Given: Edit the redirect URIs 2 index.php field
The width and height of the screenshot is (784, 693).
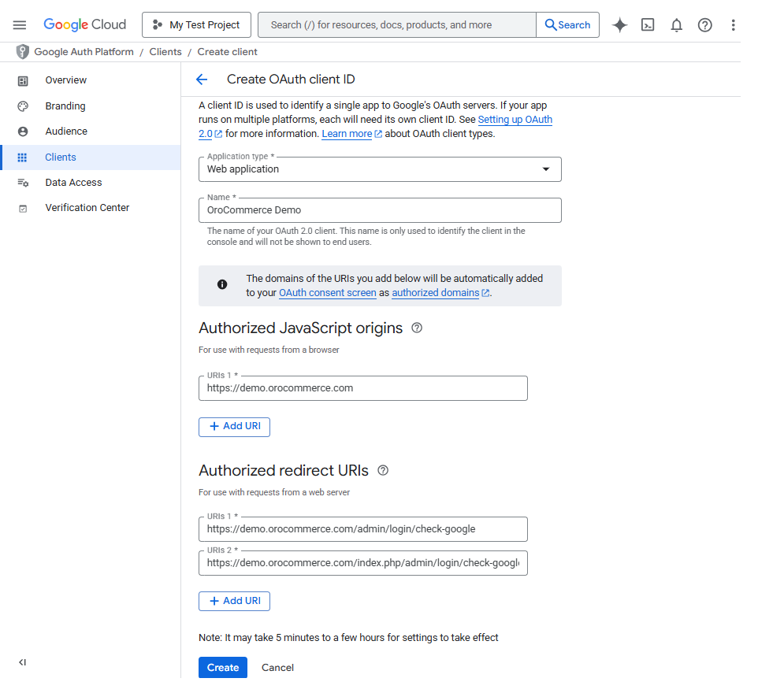Looking at the screenshot, I should (363, 563).
